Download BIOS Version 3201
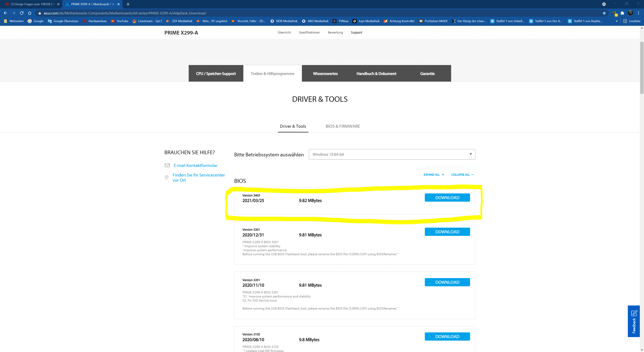This screenshot has height=352, width=644. (447, 282)
